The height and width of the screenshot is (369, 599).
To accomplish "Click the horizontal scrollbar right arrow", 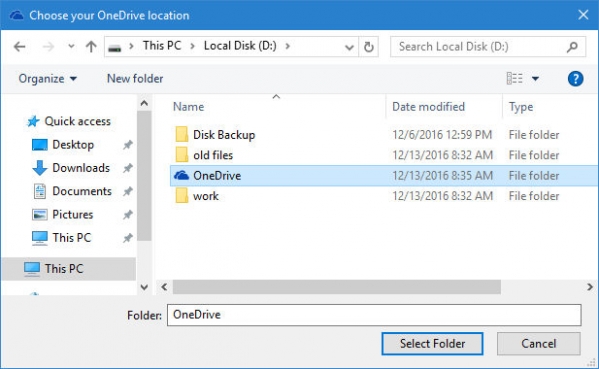I will (590, 287).
